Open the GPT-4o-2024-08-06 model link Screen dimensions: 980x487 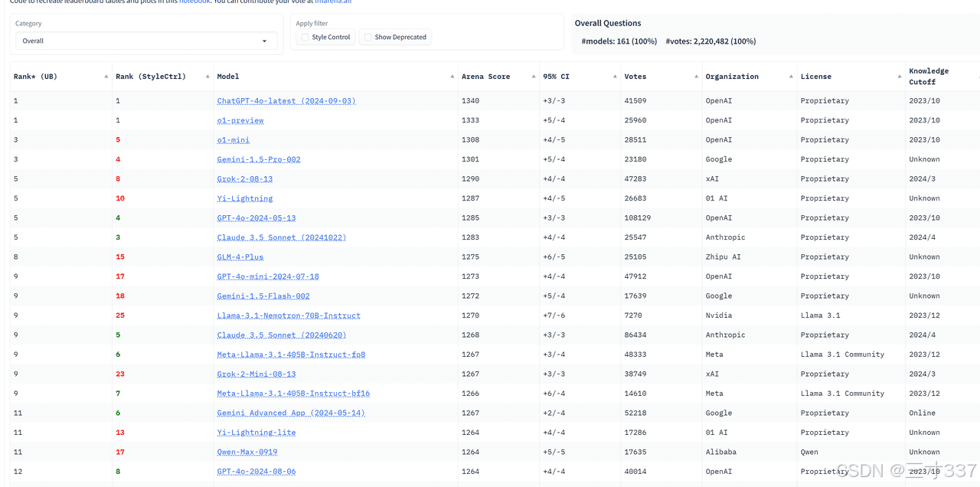[x=256, y=472]
